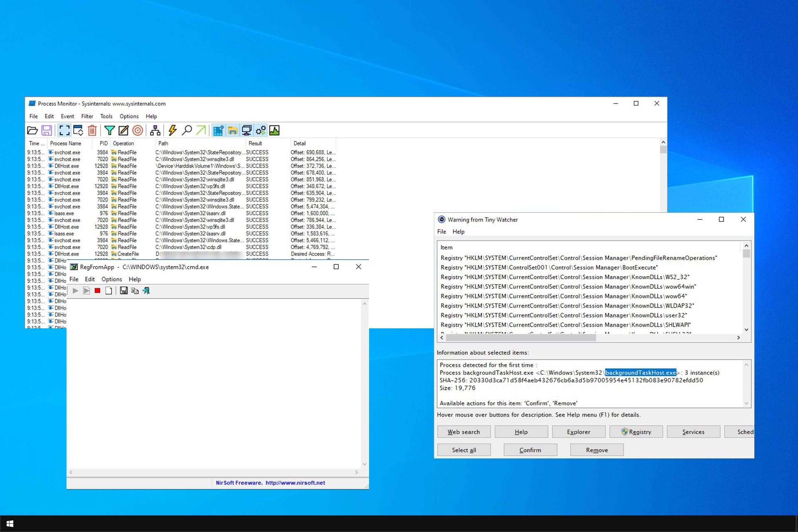The image size is (798, 532).
Task: Click the Web search button
Action: [464, 432]
